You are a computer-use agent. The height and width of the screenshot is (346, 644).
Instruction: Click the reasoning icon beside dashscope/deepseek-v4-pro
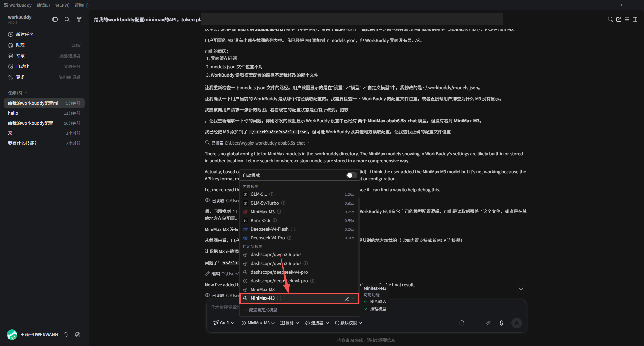click(312, 281)
